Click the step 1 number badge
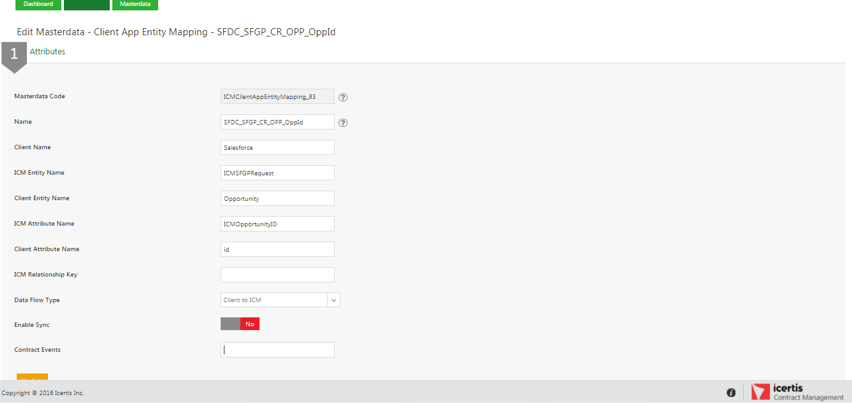 click(14, 54)
